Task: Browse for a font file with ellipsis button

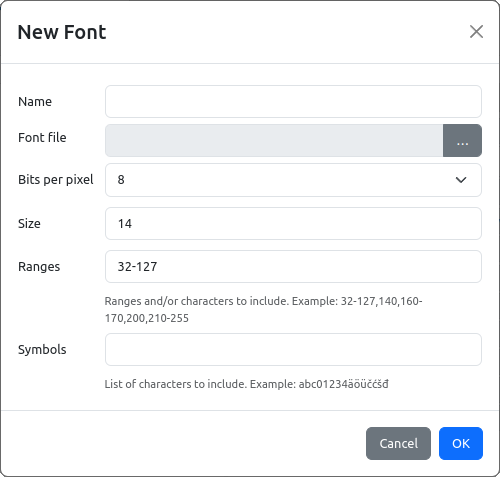Action: coord(462,140)
